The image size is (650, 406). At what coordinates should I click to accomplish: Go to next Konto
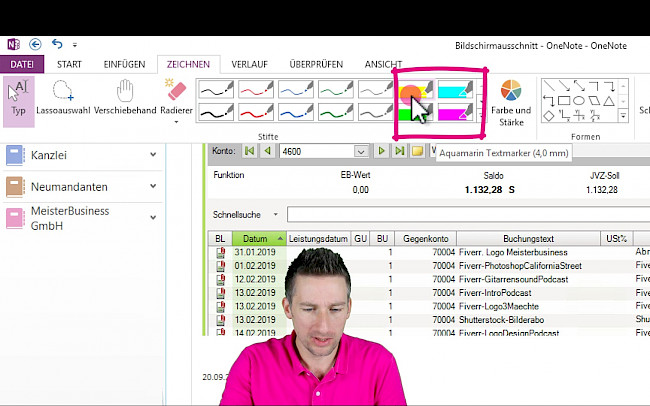click(x=381, y=151)
